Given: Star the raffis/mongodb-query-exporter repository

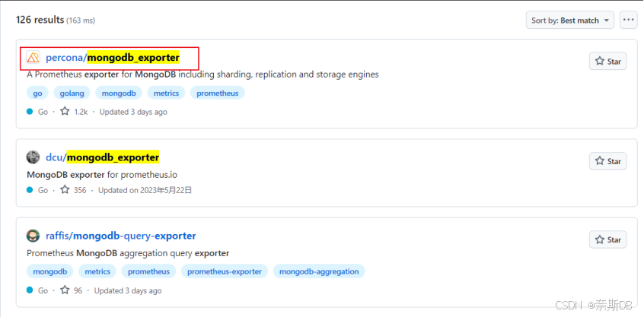Looking at the screenshot, I should [608, 239].
